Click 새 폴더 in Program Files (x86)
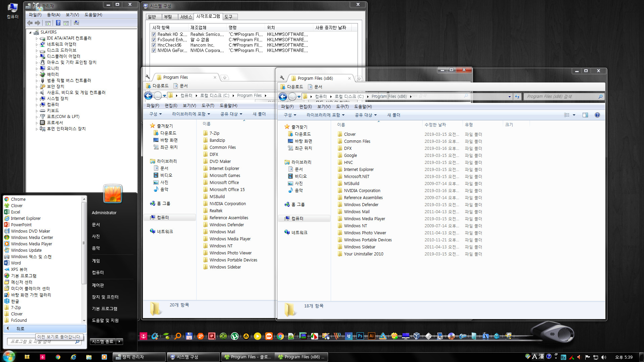The height and width of the screenshot is (362, 644). tap(393, 115)
